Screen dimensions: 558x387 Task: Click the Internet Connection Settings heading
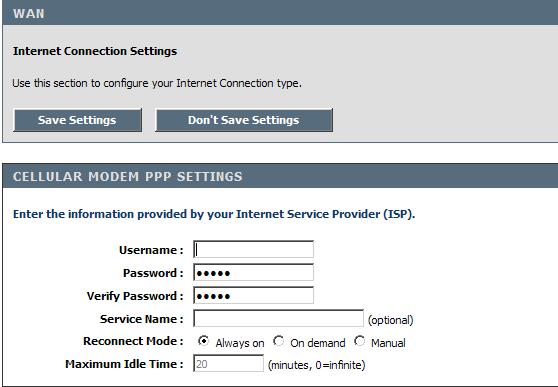[x=95, y=51]
